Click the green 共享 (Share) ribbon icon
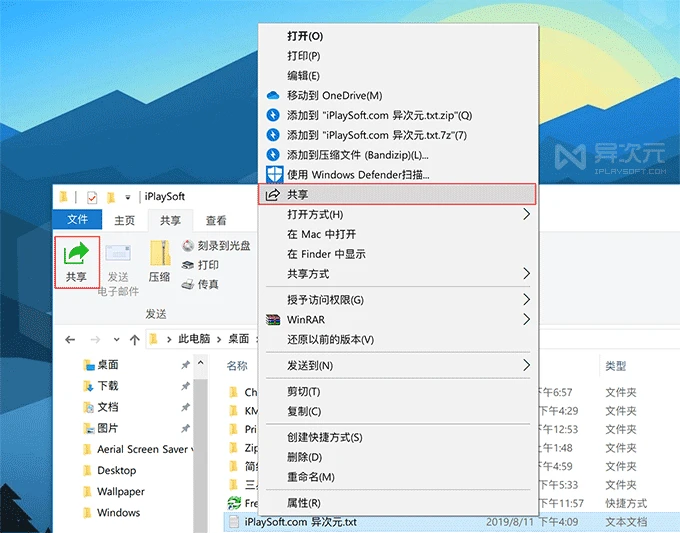The width and height of the screenshot is (680, 533). point(76,254)
